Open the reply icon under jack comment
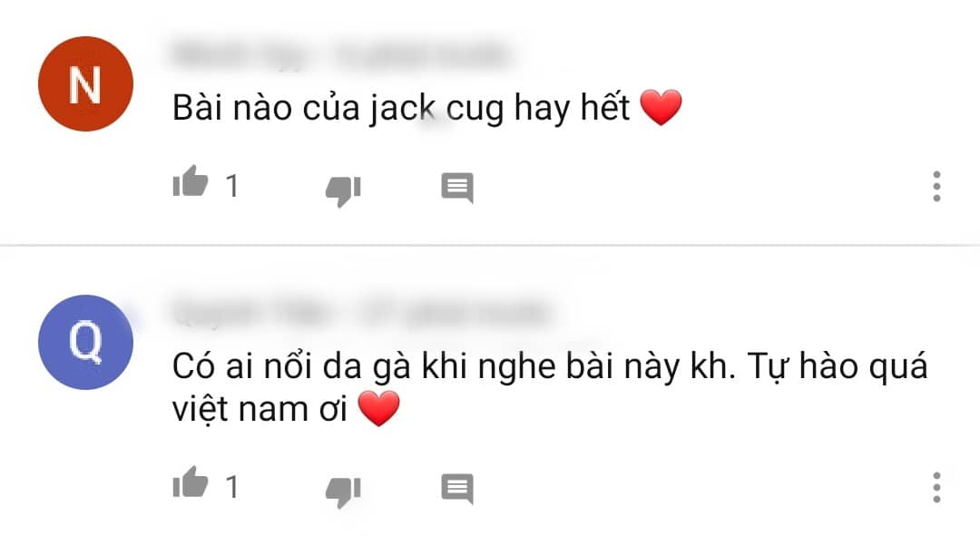Viewport: 980px width, 545px height. pyautogui.click(x=456, y=188)
